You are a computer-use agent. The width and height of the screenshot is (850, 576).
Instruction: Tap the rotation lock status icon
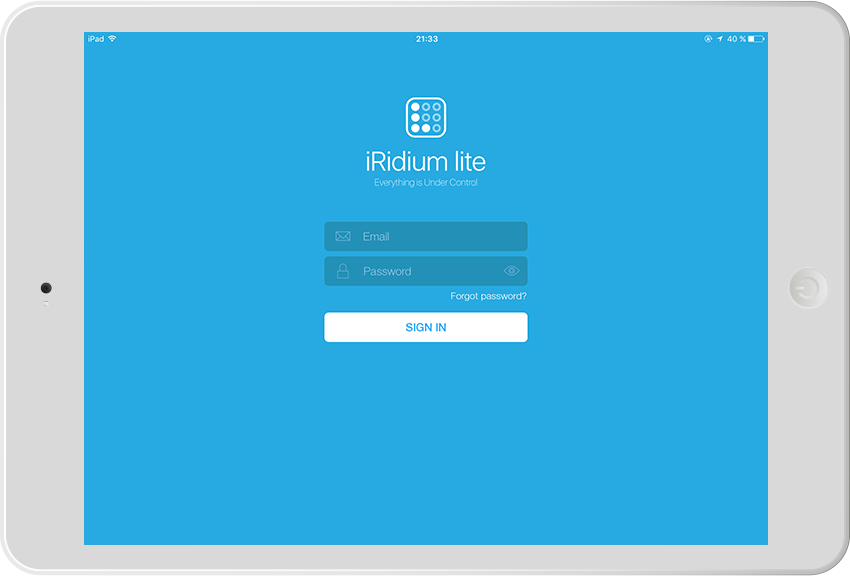[708, 39]
